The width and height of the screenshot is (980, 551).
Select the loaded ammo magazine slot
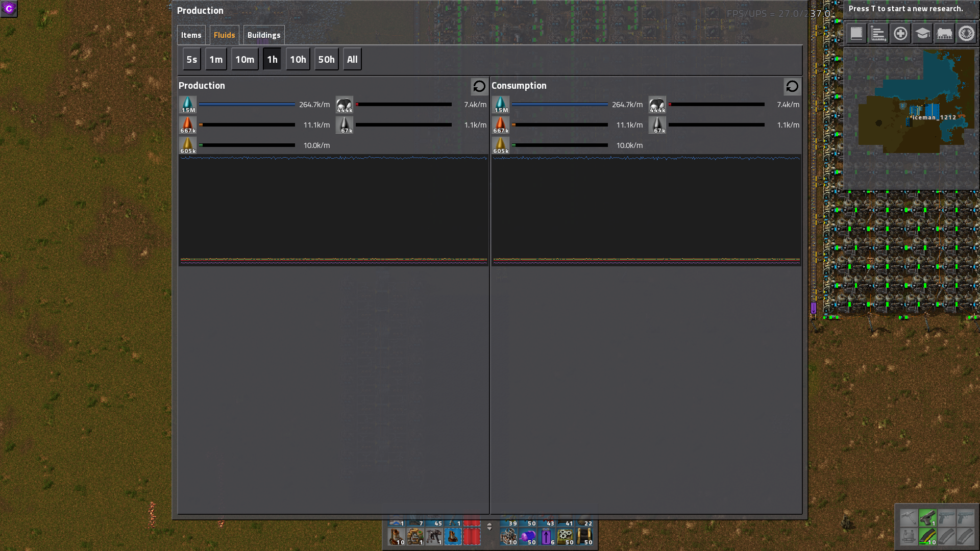(x=927, y=537)
